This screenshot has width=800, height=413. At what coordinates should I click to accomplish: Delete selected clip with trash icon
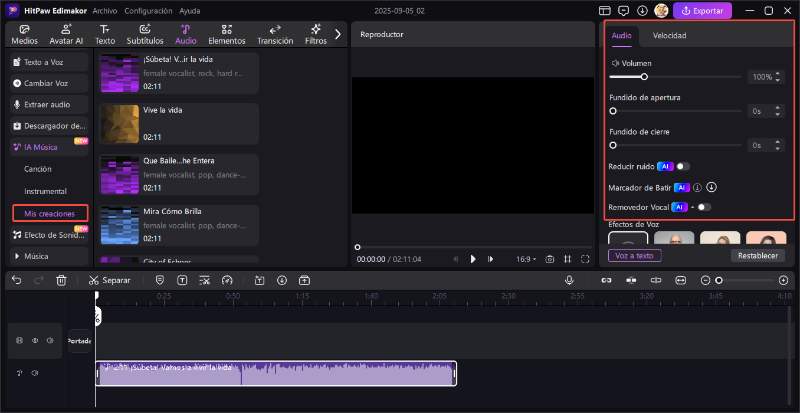61,280
